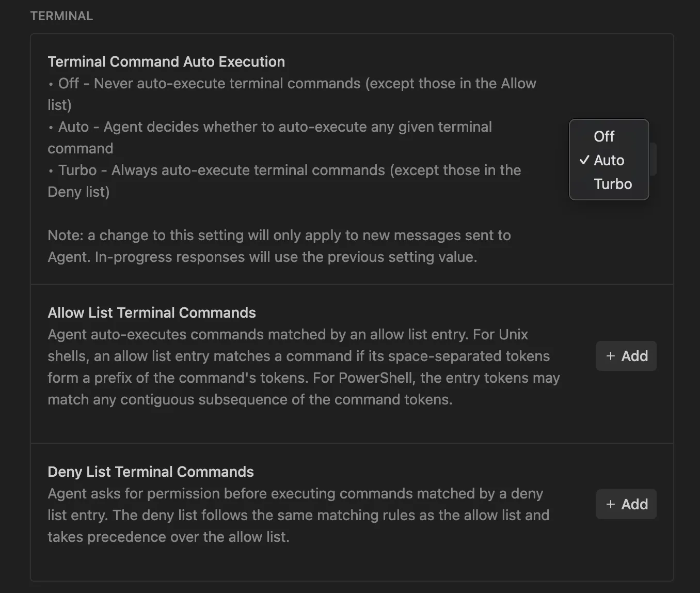Screen dimensions: 700x593
Task: Click the Terminal Command Auto Execution heading
Action: tap(166, 61)
